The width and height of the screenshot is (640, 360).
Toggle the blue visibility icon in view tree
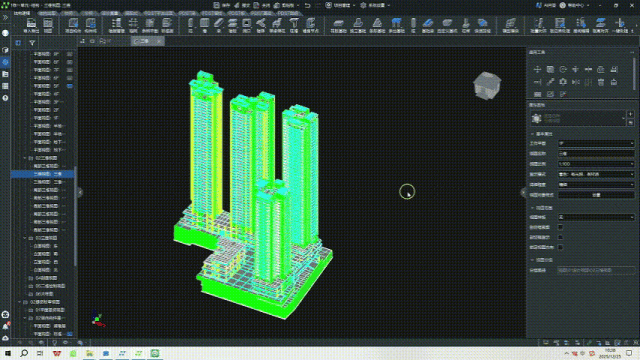coord(69,86)
